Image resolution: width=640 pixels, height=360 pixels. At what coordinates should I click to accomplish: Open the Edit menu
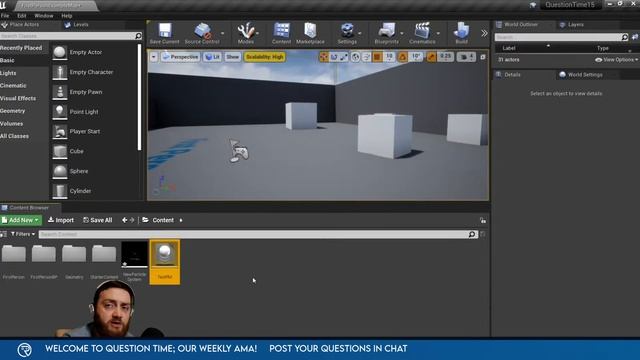(x=22, y=16)
